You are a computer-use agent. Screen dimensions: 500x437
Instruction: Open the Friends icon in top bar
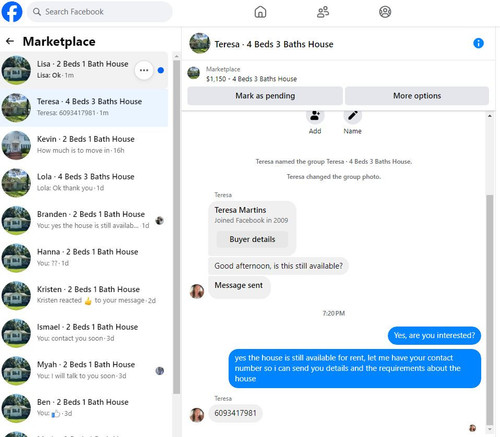[x=323, y=12]
